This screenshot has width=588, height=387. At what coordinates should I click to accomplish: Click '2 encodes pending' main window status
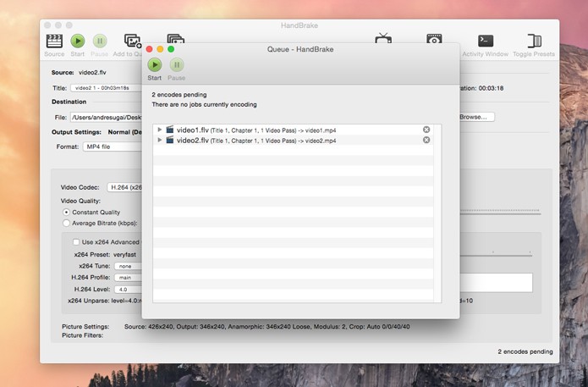pyautogui.click(x=525, y=351)
